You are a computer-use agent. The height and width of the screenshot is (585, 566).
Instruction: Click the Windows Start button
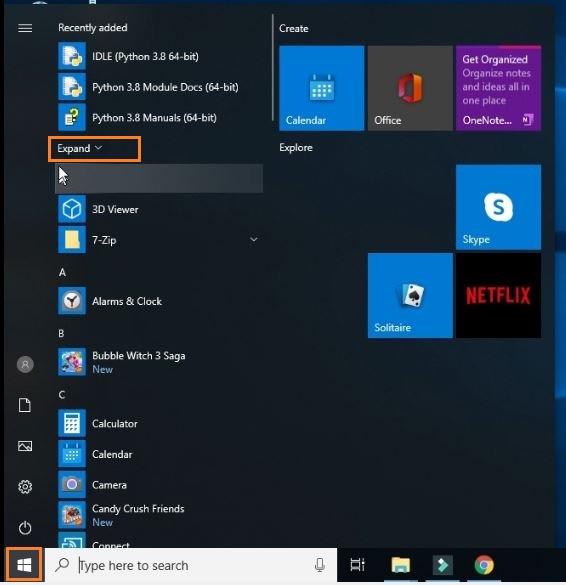24,565
